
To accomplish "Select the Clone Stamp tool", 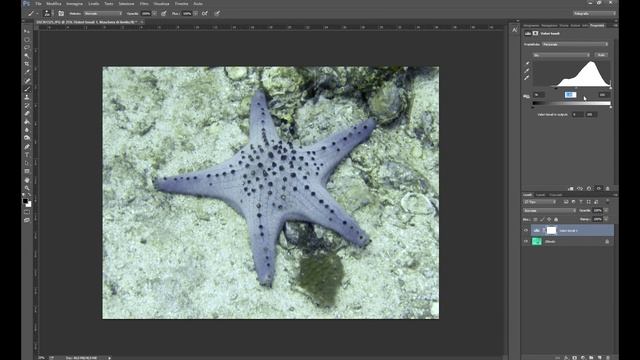I will point(27,97).
